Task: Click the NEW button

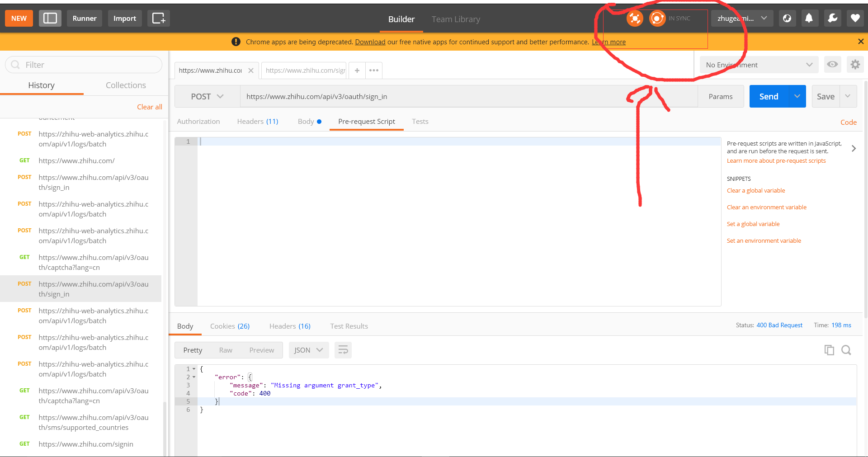Action: coord(19,18)
